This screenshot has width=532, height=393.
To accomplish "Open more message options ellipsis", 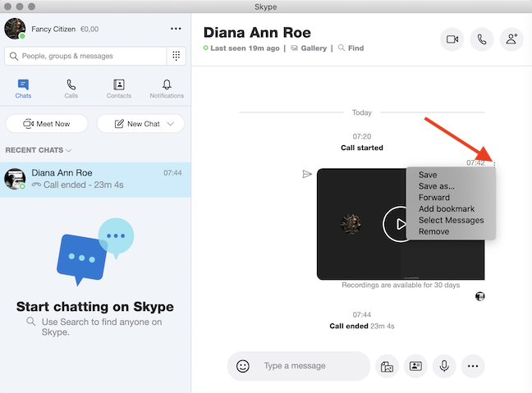I will tap(473, 366).
